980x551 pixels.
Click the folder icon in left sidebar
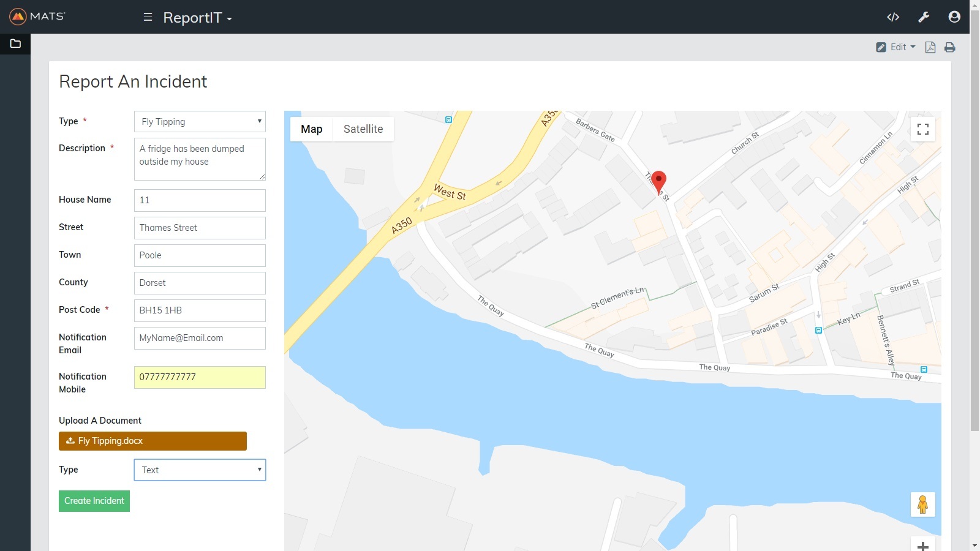tap(15, 43)
